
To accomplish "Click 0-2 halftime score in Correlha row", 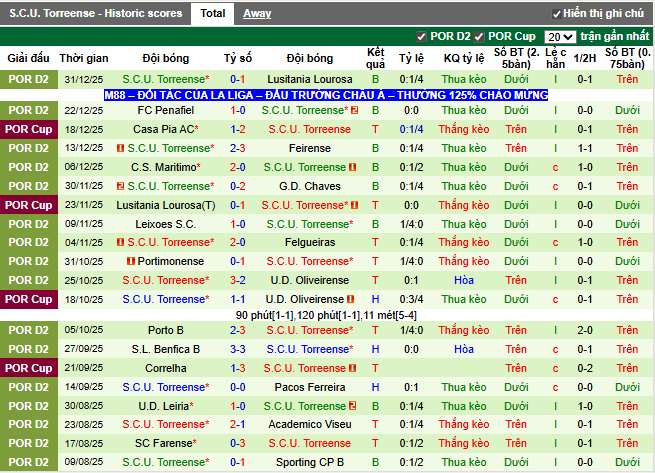I will tap(585, 368).
